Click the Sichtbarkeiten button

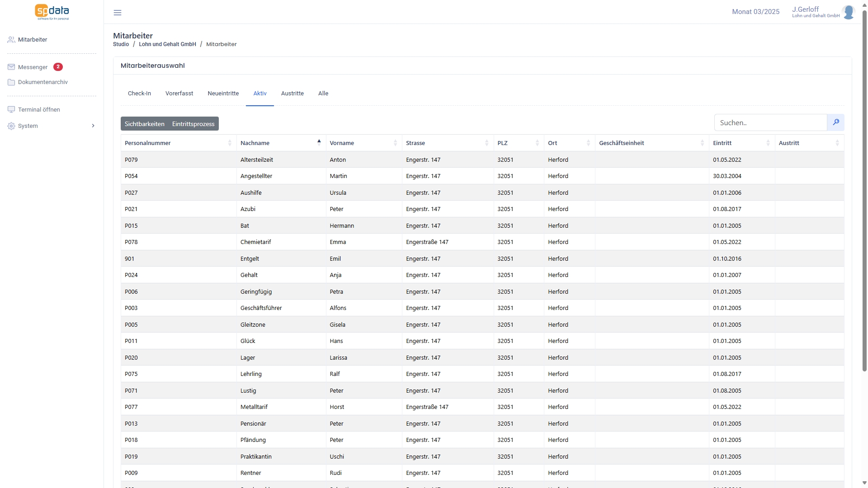click(144, 124)
